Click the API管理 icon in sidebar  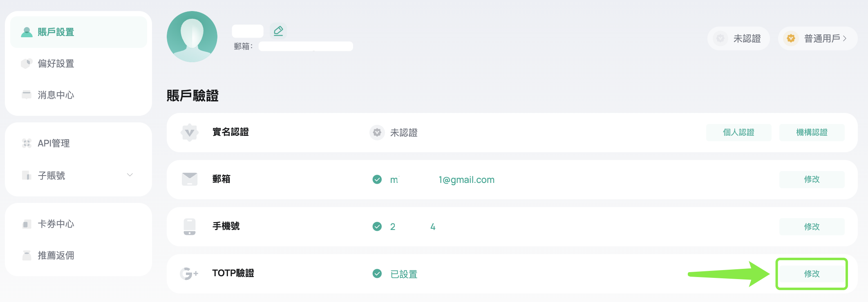point(27,143)
